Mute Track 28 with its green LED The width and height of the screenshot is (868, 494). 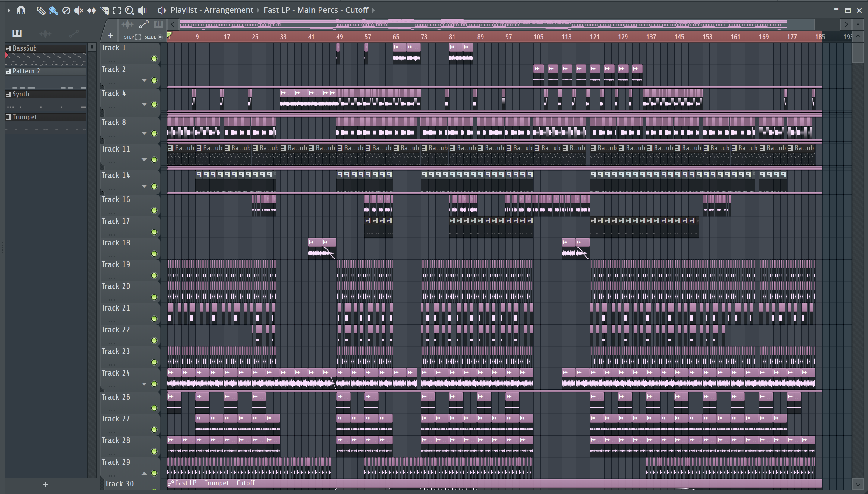click(154, 451)
